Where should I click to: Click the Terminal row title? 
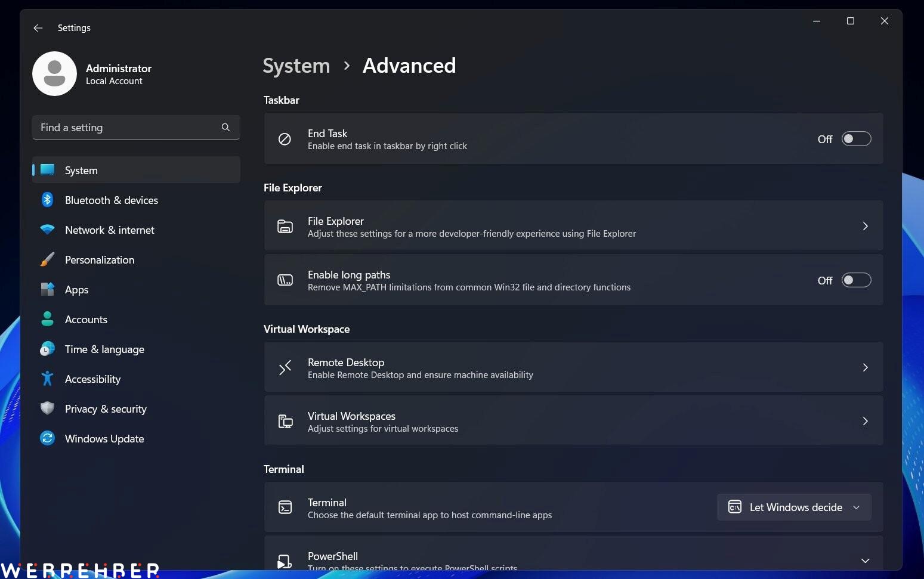(x=327, y=502)
